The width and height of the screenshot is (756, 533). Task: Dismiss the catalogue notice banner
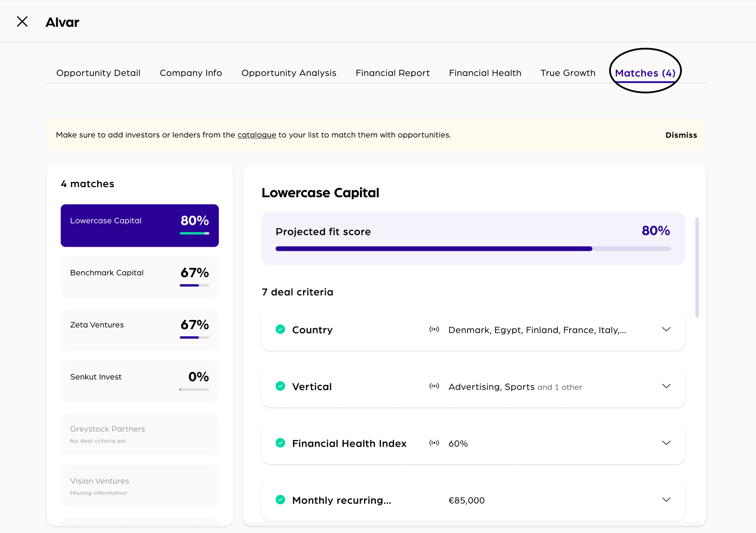[681, 135]
